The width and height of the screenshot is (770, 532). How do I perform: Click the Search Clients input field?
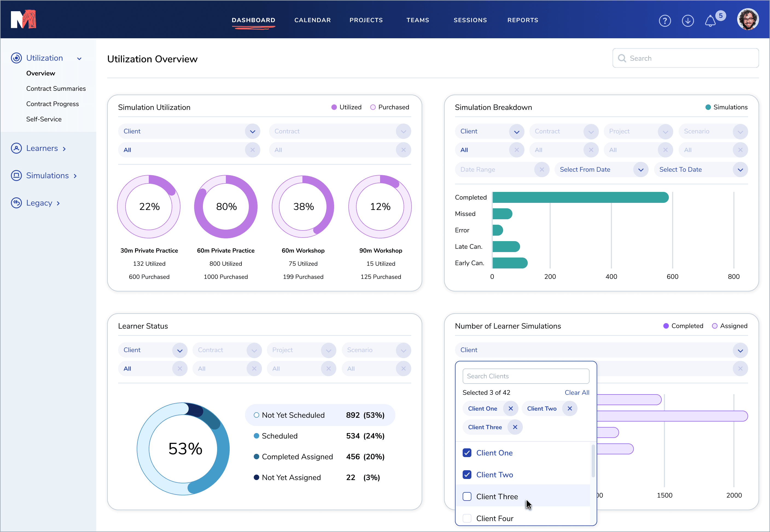pos(526,376)
